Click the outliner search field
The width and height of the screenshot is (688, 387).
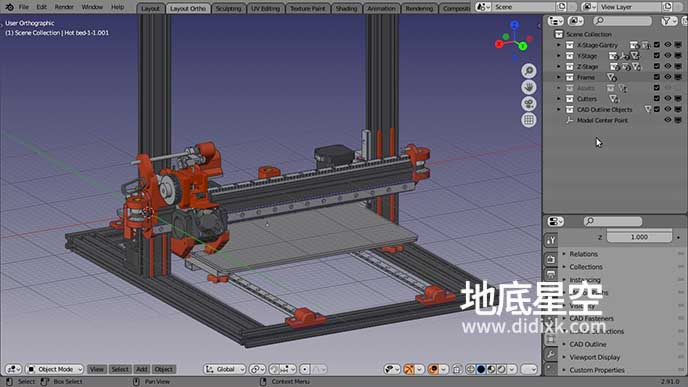(622, 21)
